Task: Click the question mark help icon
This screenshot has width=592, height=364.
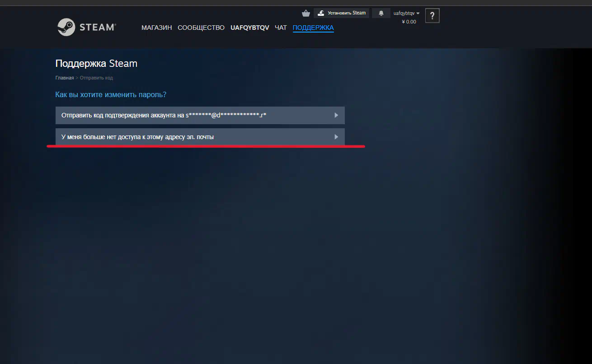Action: point(432,16)
